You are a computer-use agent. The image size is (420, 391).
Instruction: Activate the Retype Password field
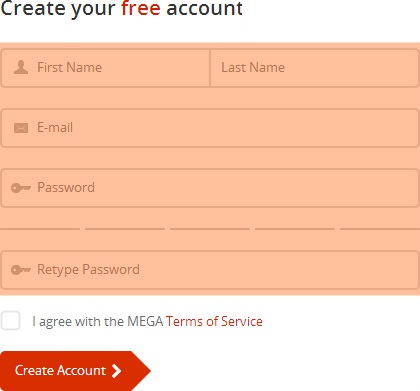point(210,270)
